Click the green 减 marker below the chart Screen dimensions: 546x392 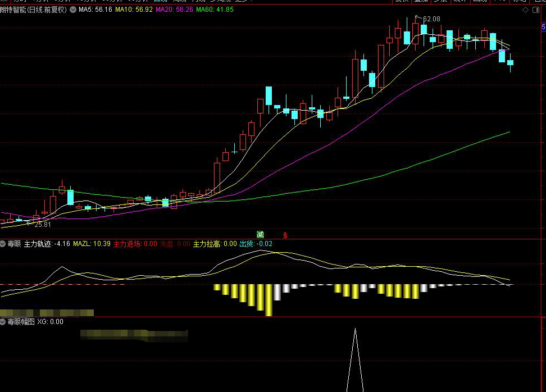260,235
